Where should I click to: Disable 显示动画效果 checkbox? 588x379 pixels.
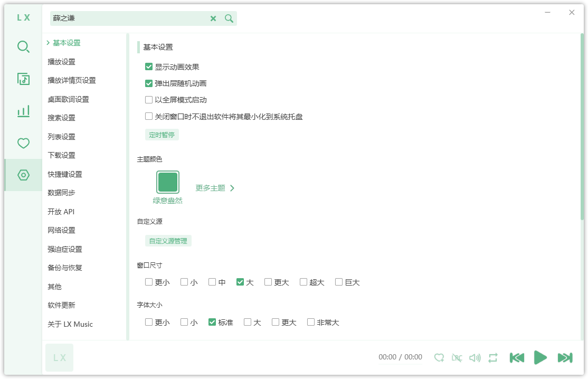point(148,66)
